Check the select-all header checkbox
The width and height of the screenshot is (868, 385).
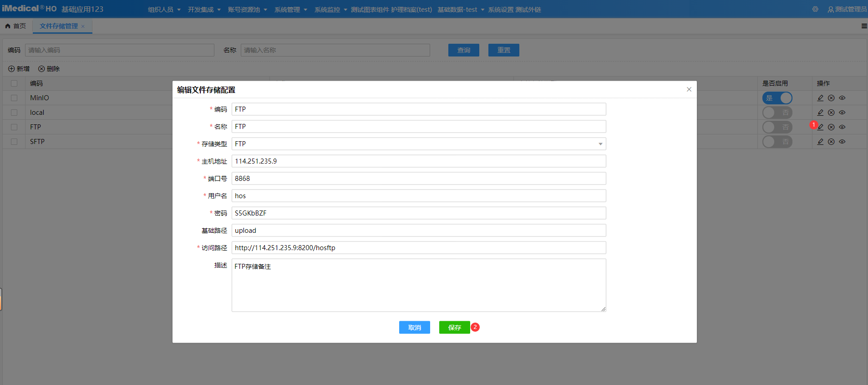[14, 83]
